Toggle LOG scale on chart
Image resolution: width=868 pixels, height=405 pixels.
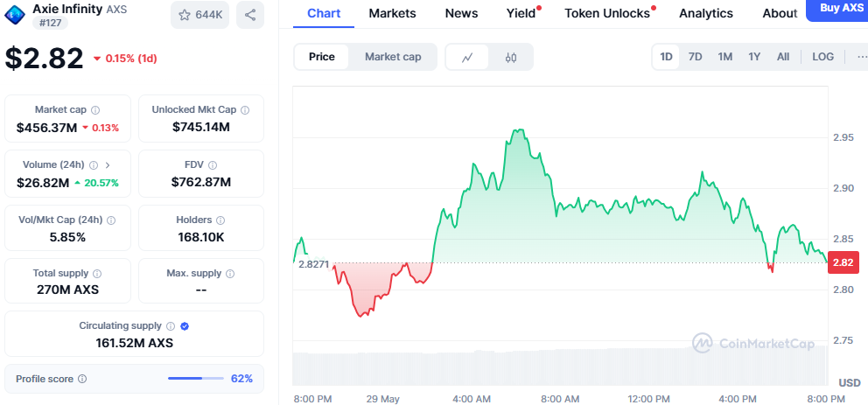click(x=822, y=57)
